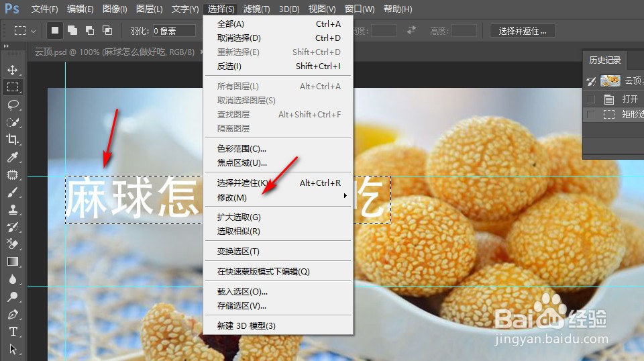
Task: Select the Dodge tool
Action: coord(12,297)
